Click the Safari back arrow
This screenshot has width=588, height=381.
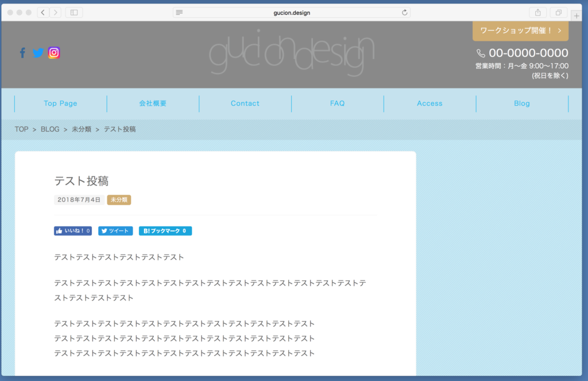[x=43, y=13]
